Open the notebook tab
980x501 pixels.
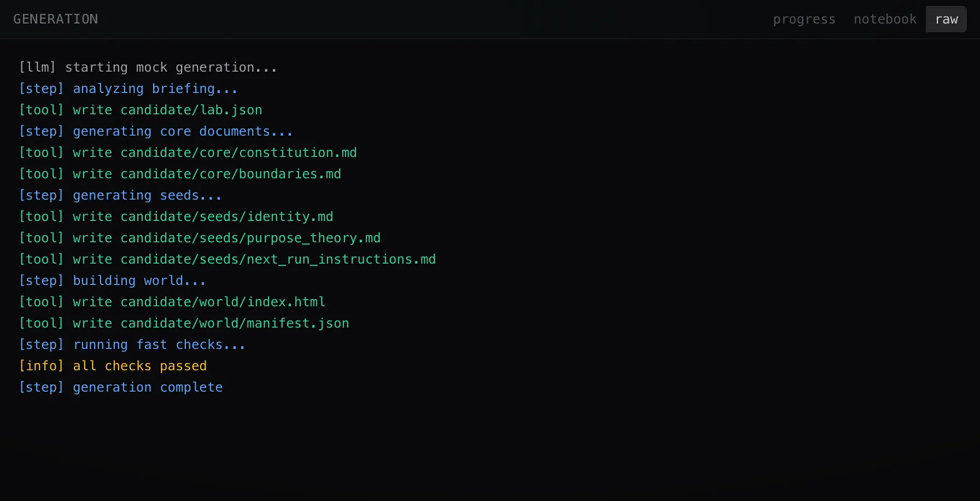click(x=885, y=19)
